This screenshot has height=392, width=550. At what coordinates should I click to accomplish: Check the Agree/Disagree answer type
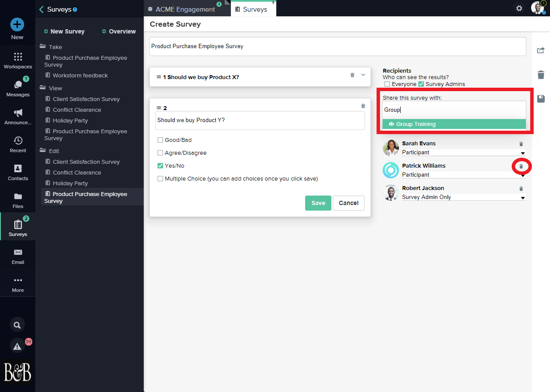click(160, 153)
